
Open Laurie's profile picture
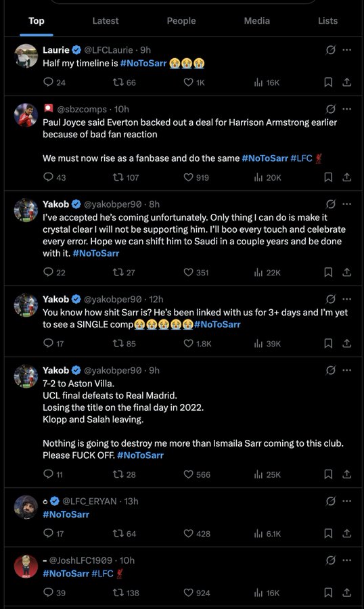pyautogui.click(x=26, y=56)
